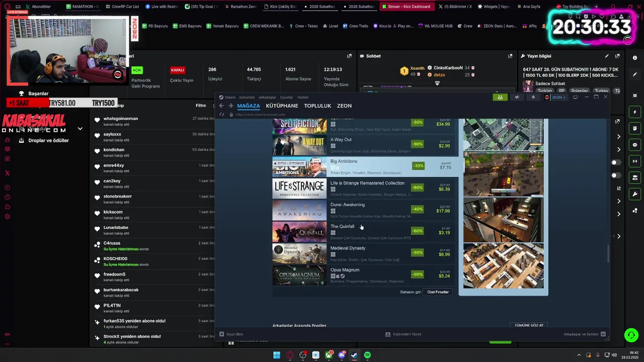644x362 pixels.
Task: Open Crew Trello bookmark
Action: click(355, 26)
